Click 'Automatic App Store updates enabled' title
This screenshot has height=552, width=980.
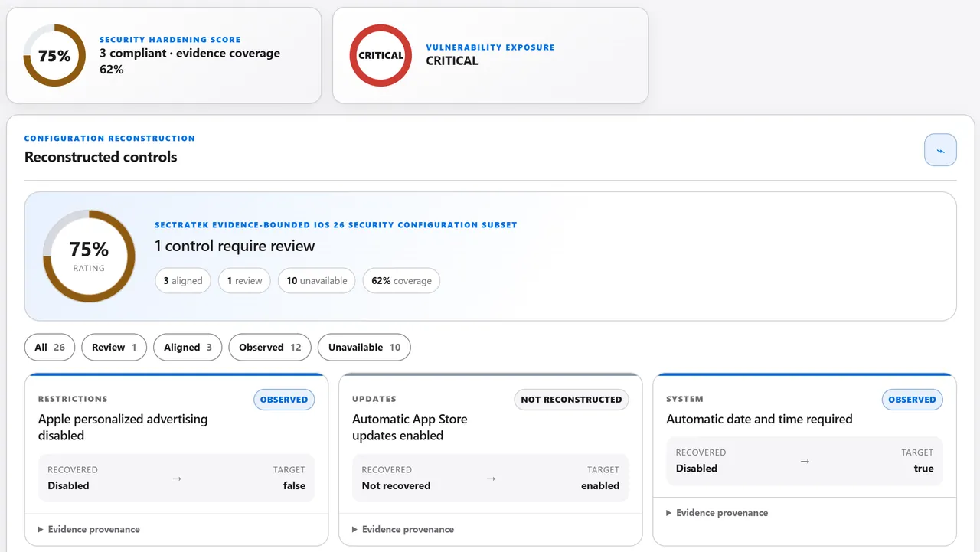pyautogui.click(x=410, y=427)
